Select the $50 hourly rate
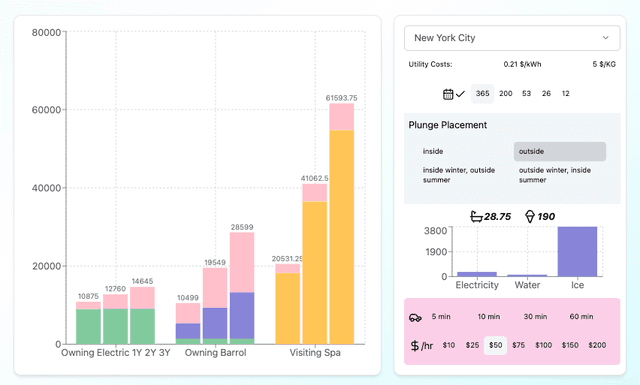Image resolution: width=640 pixels, height=385 pixels. tap(496, 345)
